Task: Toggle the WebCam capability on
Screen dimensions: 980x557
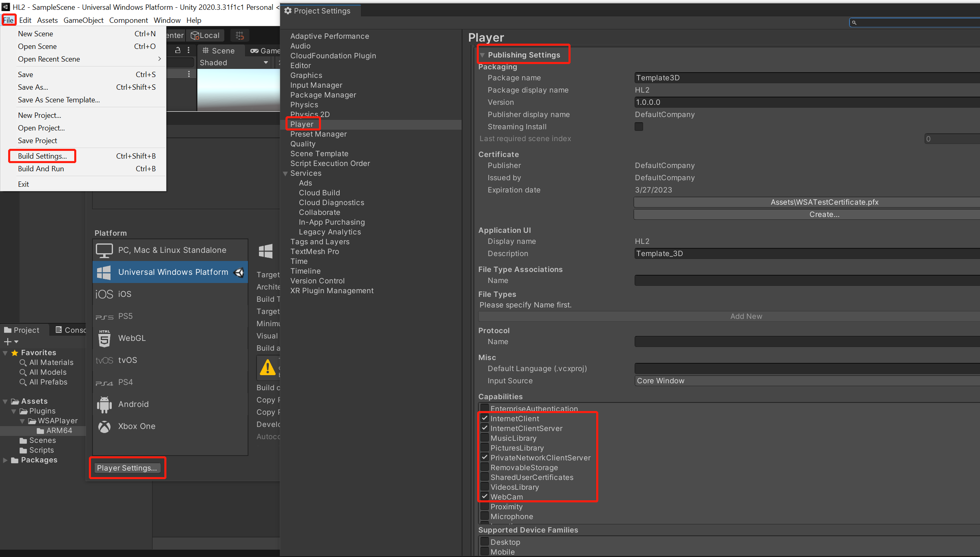Action: [484, 497]
